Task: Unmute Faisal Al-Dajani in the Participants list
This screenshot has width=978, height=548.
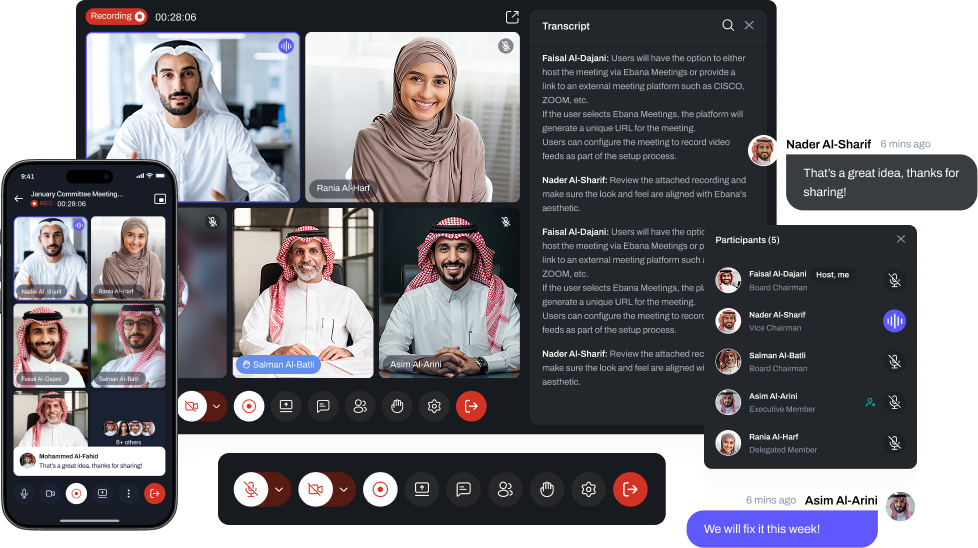Action: click(894, 280)
